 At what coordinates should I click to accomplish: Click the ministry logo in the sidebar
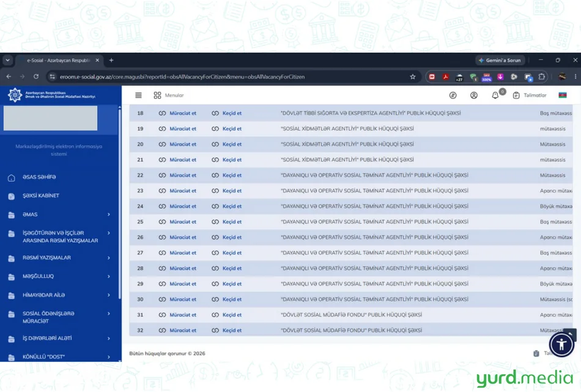coord(15,95)
